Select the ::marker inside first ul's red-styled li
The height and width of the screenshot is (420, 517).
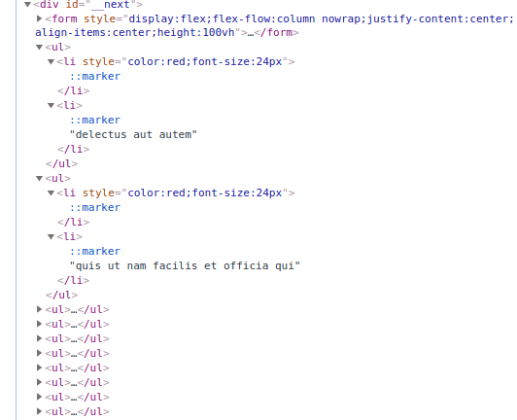tap(95, 76)
